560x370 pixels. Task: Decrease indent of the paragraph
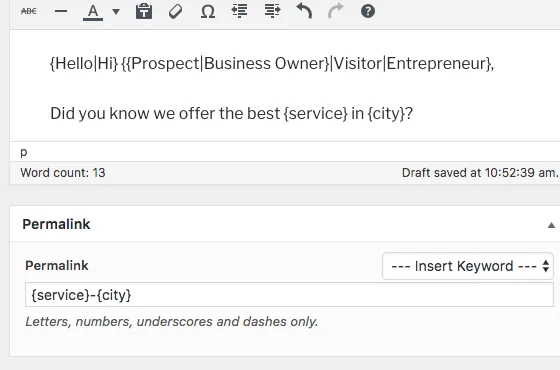(240, 11)
